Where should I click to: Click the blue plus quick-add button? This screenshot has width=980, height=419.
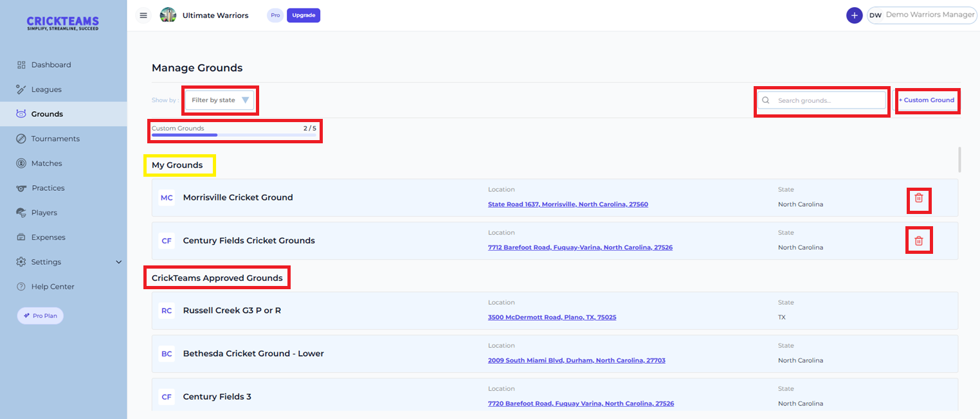click(854, 15)
